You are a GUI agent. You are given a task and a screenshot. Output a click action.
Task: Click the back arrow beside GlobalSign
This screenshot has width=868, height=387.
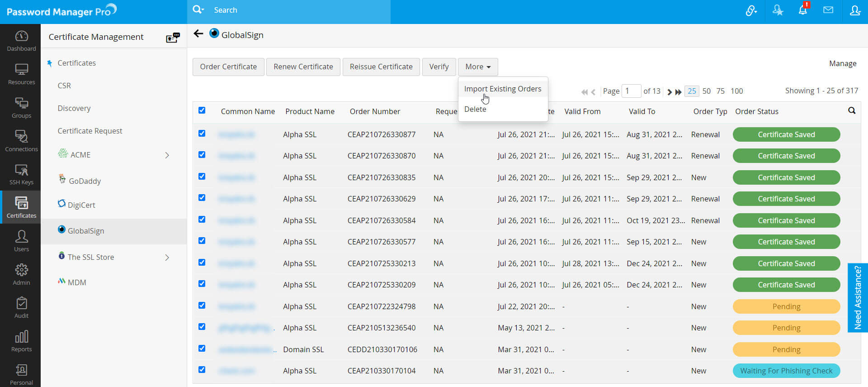(x=198, y=34)
